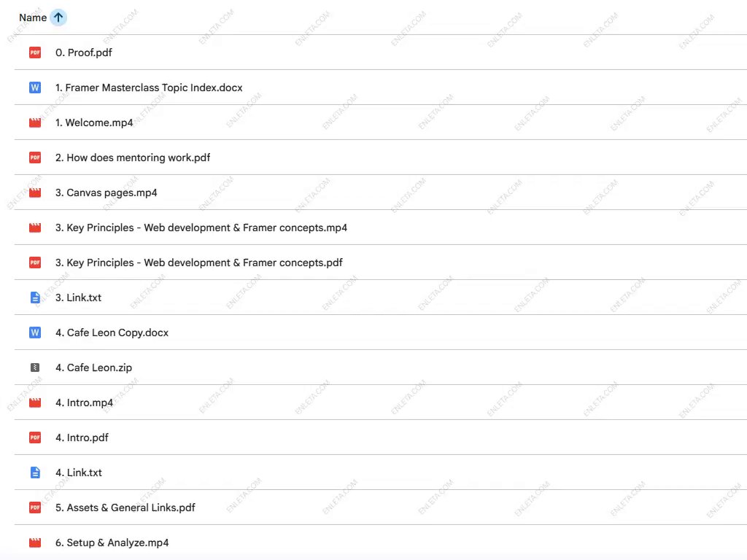Click the sort direction arrow beside Name
This screenshot has height=560, width=747.
(x=58, y=17)
